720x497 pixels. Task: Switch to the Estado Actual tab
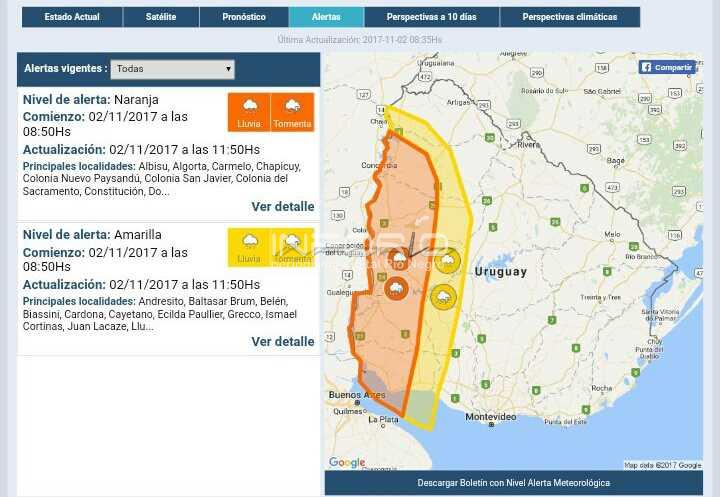click(71, 17)
